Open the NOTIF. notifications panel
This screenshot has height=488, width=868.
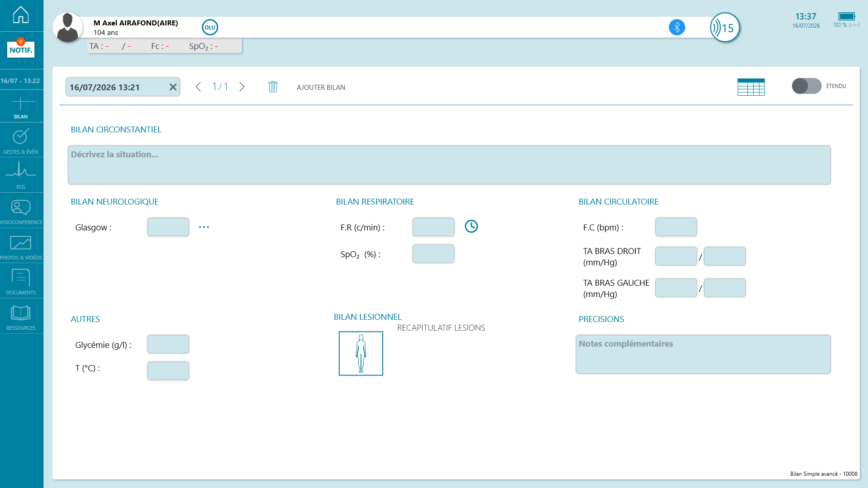pos(21,49)
